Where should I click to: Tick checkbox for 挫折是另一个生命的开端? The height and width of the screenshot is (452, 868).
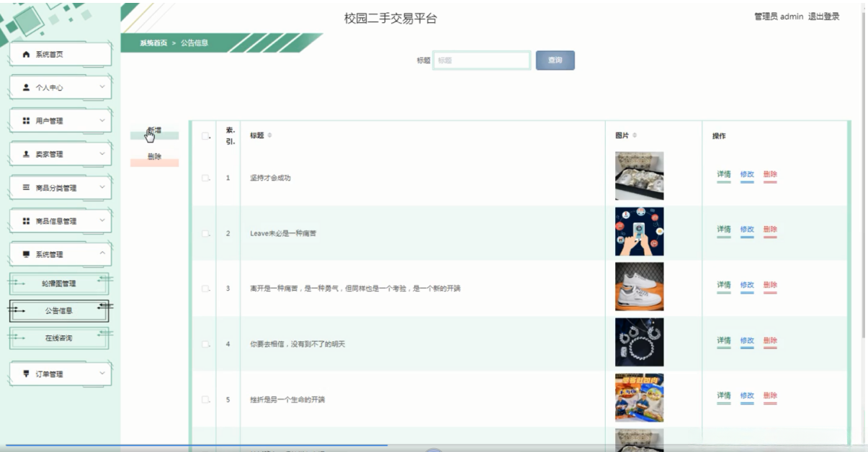coord(205,399)
